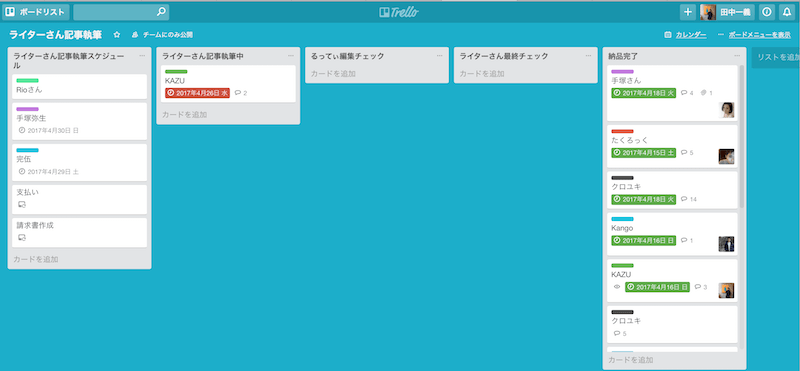Click member avatar on たくろっく card
This screenshot has width=800, height=371.
point(727,157)
